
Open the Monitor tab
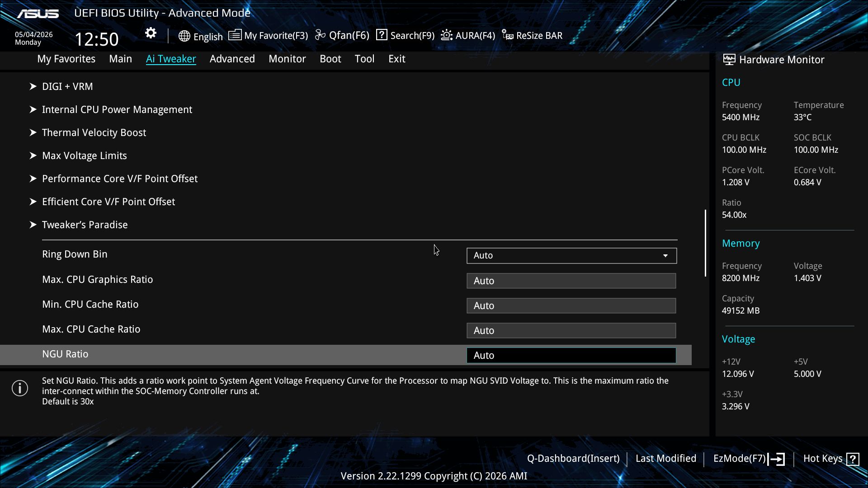click(x=287, y=59)
